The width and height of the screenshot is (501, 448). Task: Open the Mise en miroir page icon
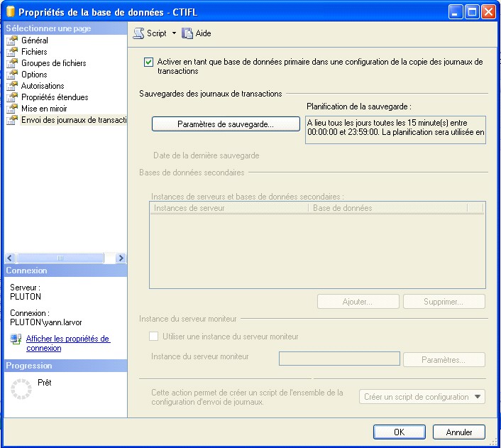[12, 109]
